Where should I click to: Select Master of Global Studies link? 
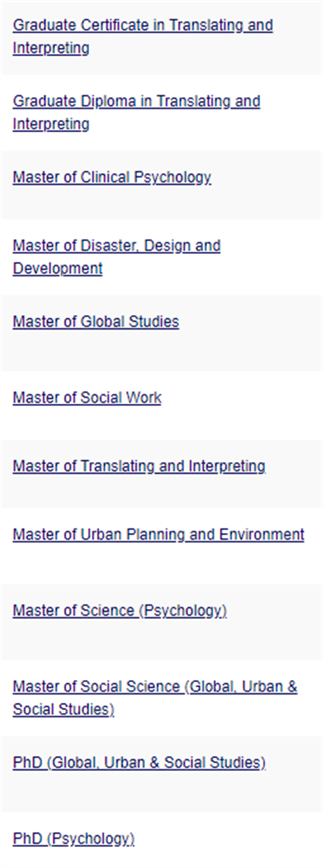click(96, 322)
